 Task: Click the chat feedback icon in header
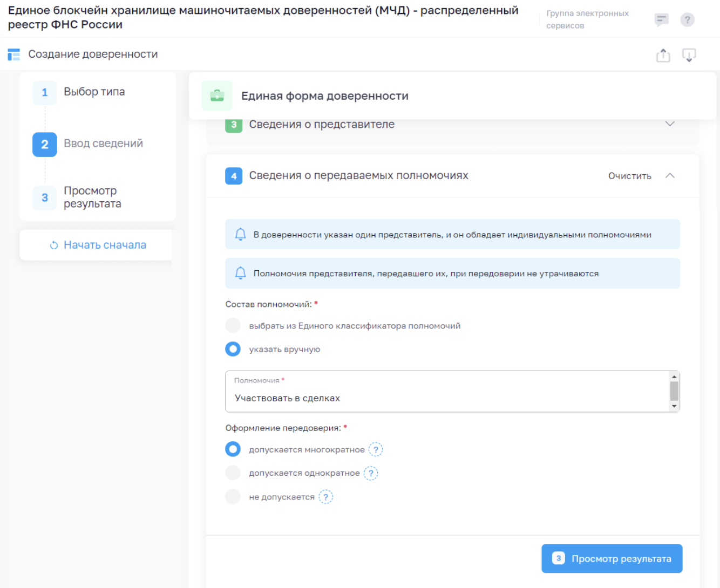pos(661,20)
